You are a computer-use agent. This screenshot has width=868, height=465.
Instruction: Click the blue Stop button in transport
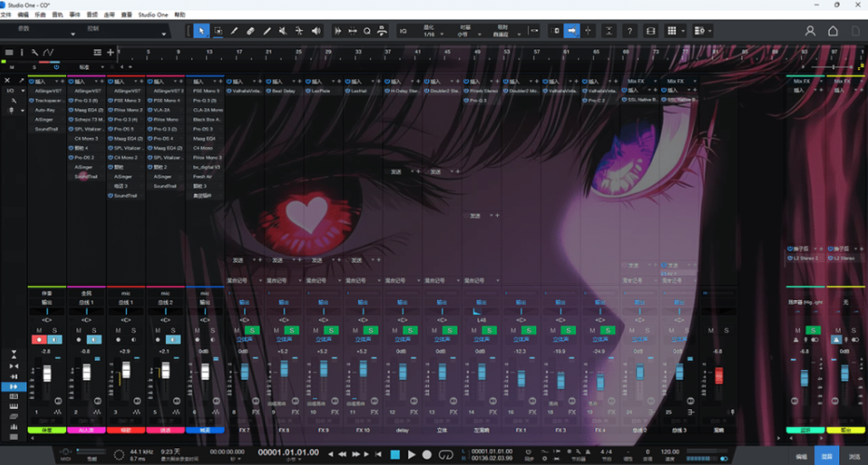(x=395, y=455)
